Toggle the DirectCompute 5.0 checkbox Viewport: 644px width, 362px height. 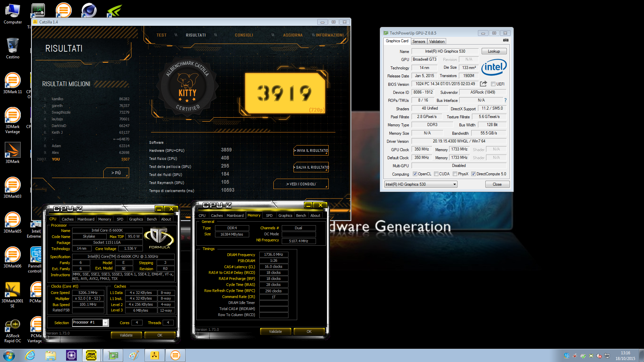[474, 174]
